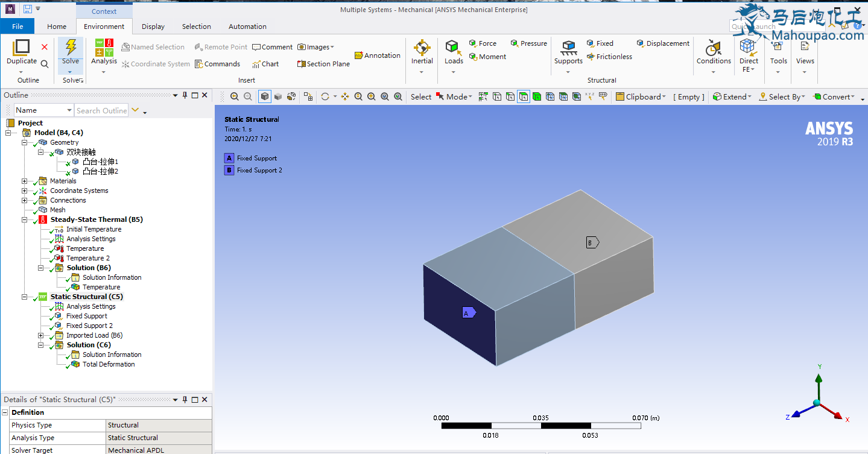Expand the Materials tree node
The width and height of the screenshot is (868, 454).
tap(25, 181)
